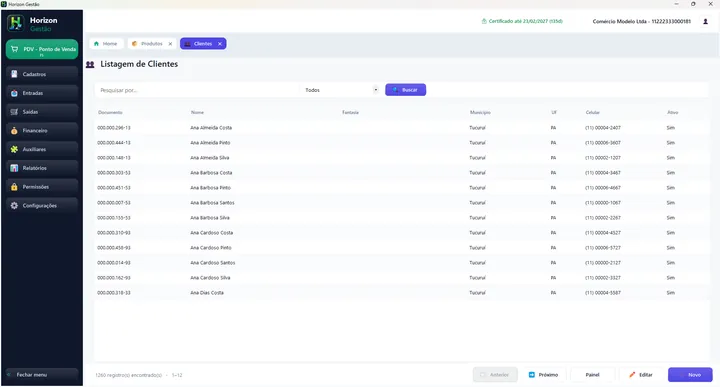Open the Cadastros menu
The width and height of the screenshot is (720, 387).
tap(42, 74)
